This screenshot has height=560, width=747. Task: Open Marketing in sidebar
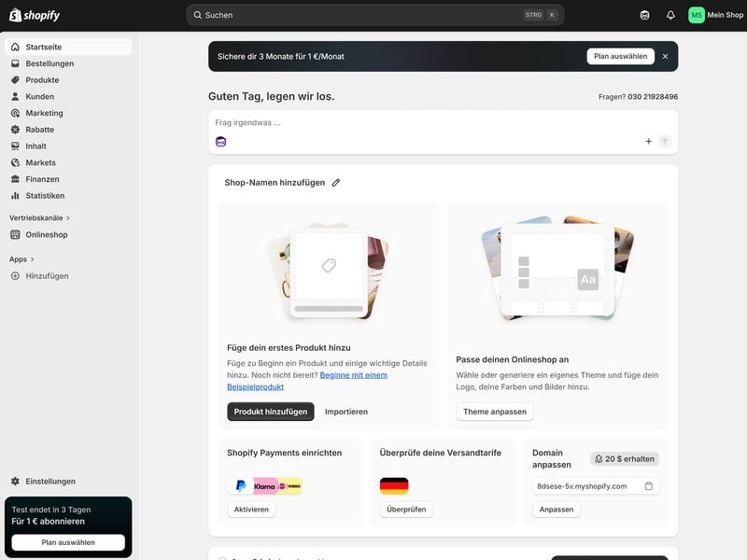click(68, 113)
